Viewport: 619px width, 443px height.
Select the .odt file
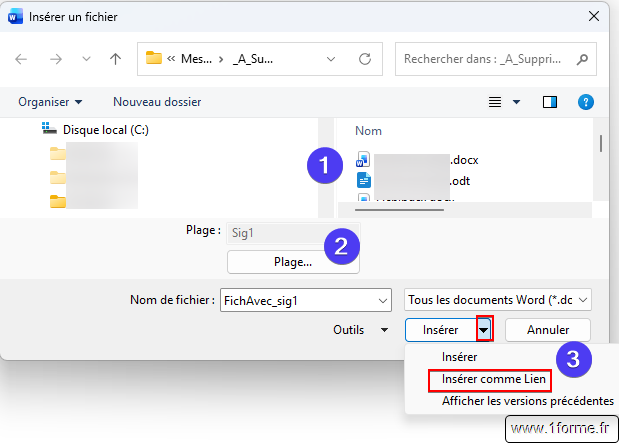(x=414, y=181)
